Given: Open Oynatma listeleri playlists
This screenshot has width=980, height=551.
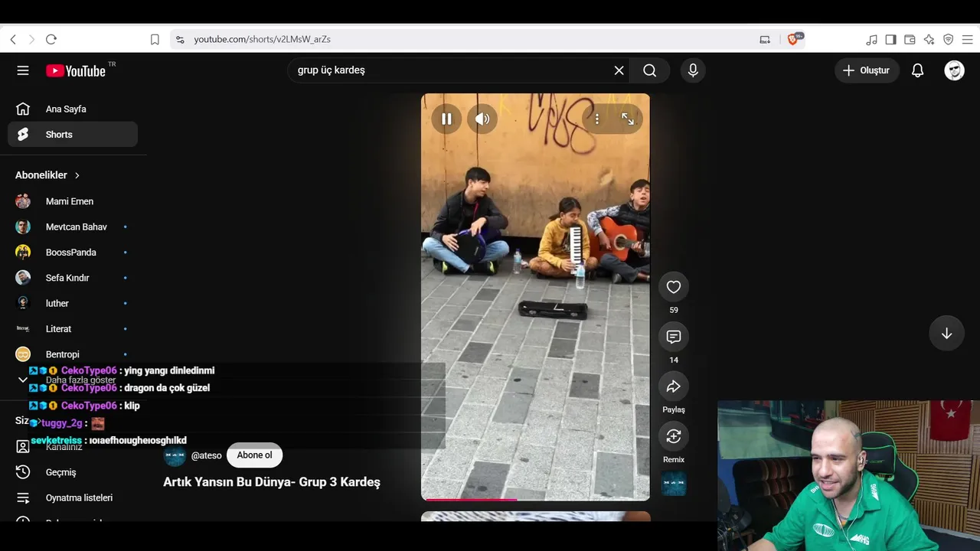Looking at the screenshot, I should pos(73,497).
